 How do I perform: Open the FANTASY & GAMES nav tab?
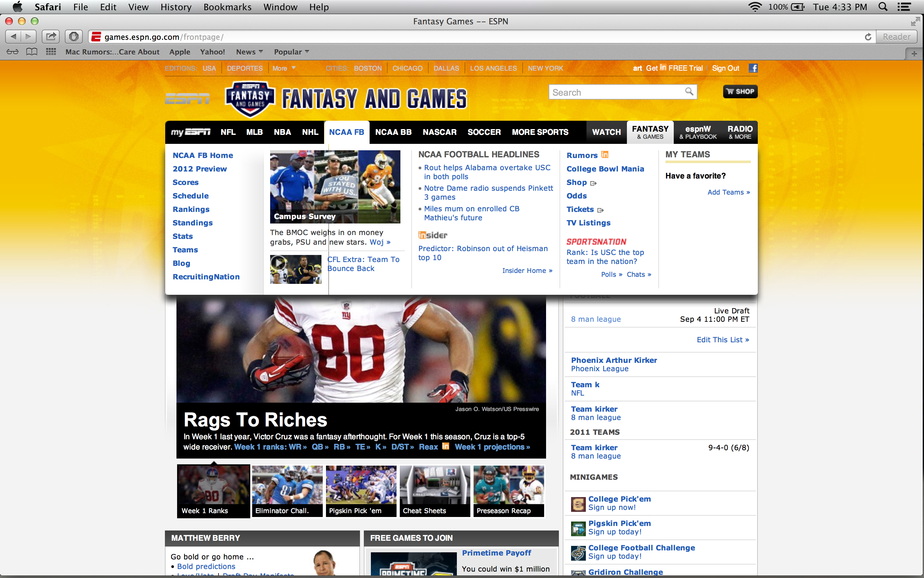(x=650, y=132)
